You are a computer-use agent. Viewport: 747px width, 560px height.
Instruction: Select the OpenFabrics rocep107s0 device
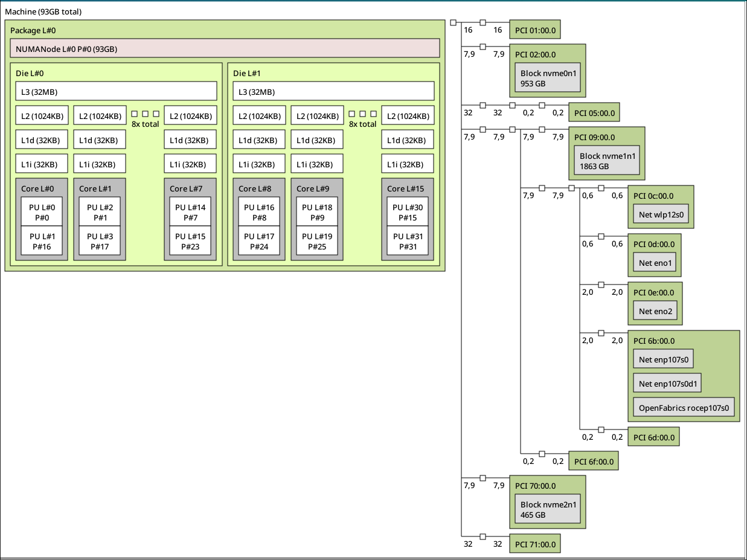pos(684,408)
